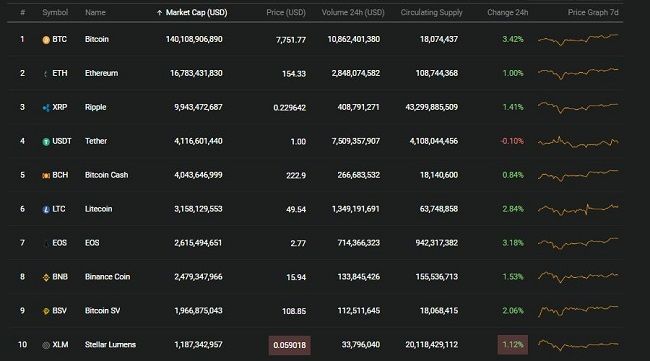Click EOS market cap 2,615,494,651
This screenshot has width=650, height=361.
[x=198, y=243]
